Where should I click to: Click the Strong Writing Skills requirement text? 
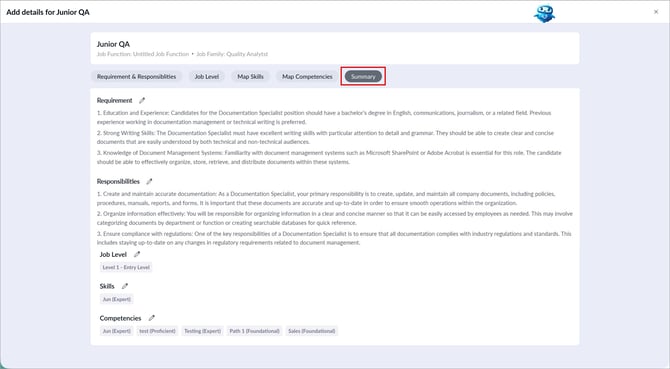click(x=325, y=137)
